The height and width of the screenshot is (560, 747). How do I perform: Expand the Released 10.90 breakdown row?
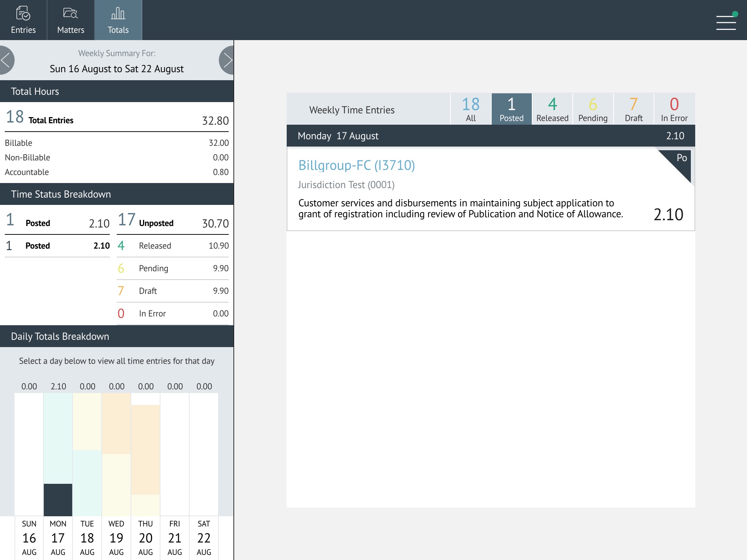tap(173, 246)
